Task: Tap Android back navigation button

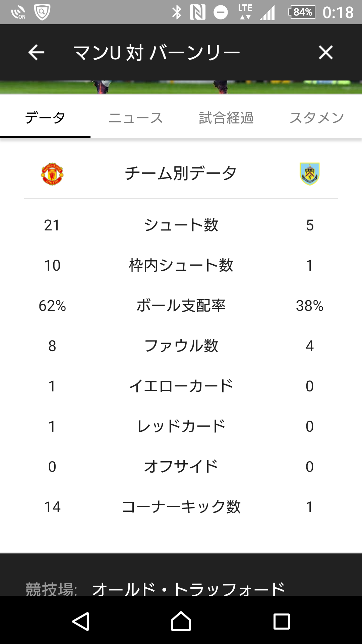Action: (81, 621)
